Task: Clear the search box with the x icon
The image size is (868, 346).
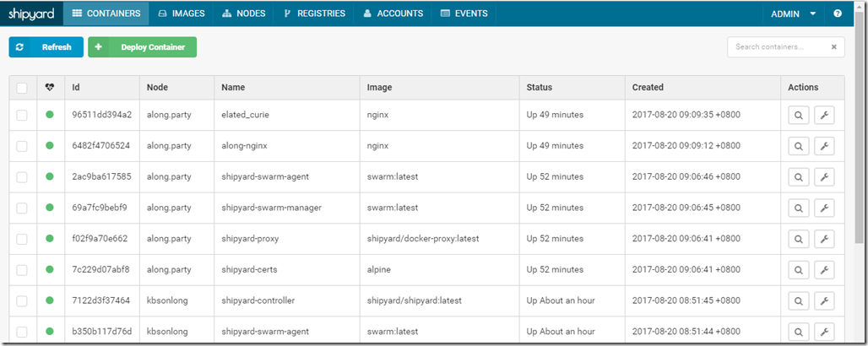Action: coord(833,47)
